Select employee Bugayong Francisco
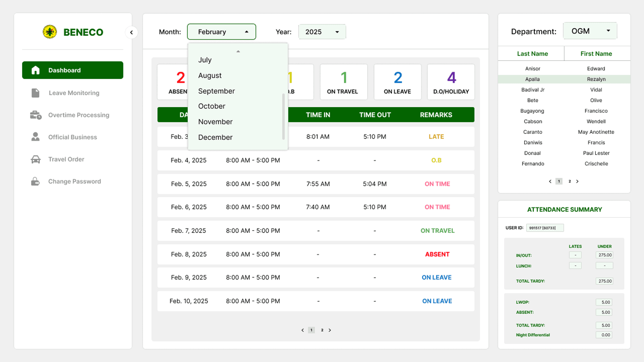Image resolution: width=644 pixels, height=362 pixels. [x=564, y=111]
